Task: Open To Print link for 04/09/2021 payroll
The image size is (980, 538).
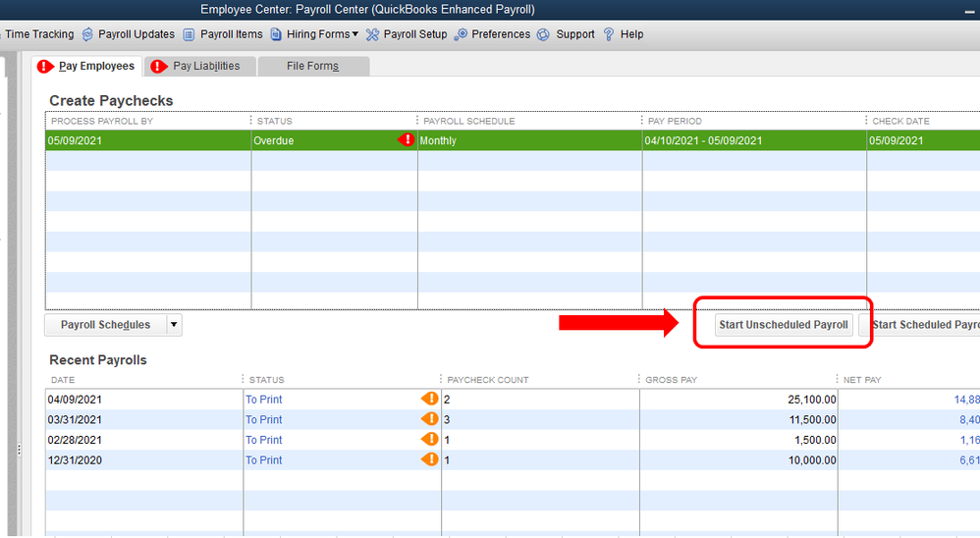Action: click(x=264, y=400)
